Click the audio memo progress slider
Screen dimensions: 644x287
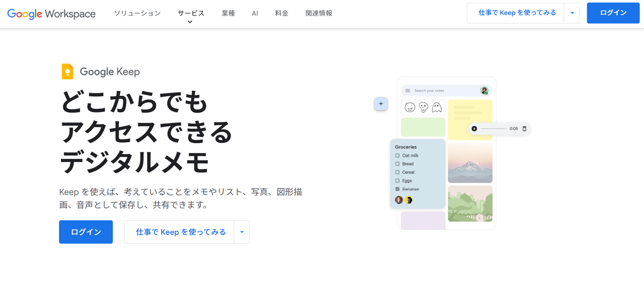point(493,129)
